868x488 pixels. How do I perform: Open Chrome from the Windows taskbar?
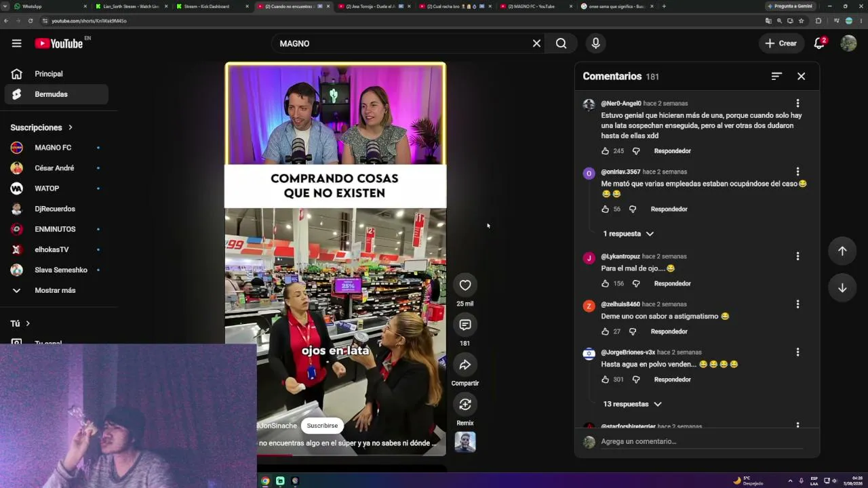click(x=265, y=481)
